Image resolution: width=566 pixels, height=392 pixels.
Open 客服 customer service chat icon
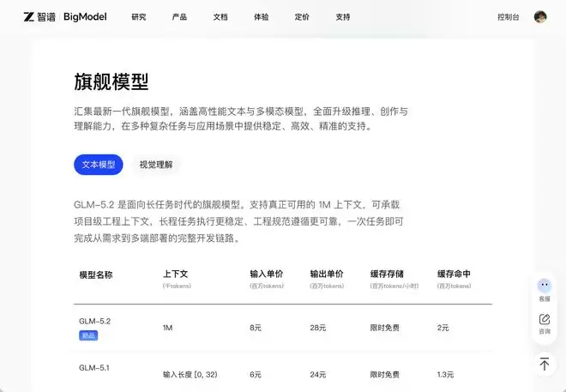coord(545,286)
